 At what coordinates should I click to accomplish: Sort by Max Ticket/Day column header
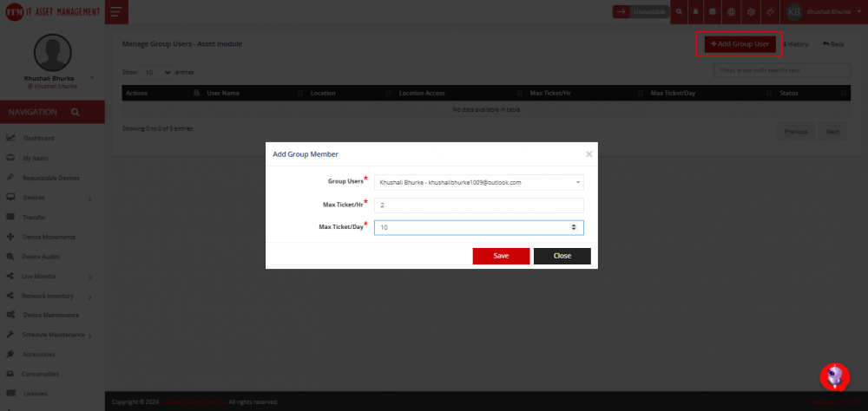point(711,93)
